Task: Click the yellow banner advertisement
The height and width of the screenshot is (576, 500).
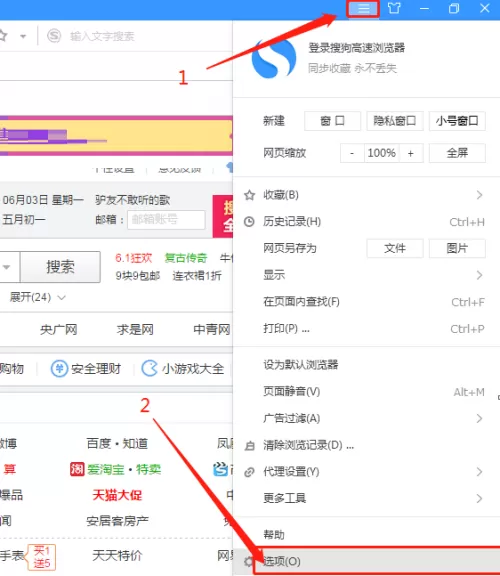Action: coord(116,135)
